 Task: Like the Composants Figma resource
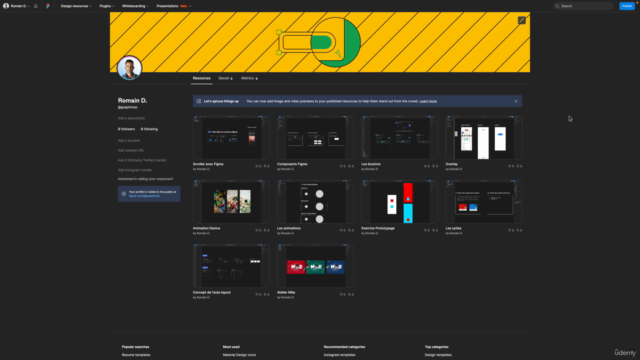coord(341,166)
